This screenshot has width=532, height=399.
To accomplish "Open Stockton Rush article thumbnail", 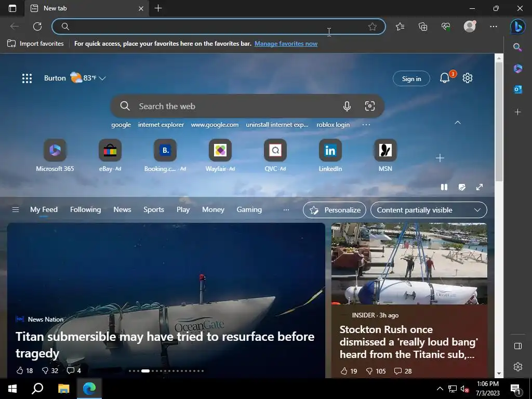I will (x=409, y=263).
